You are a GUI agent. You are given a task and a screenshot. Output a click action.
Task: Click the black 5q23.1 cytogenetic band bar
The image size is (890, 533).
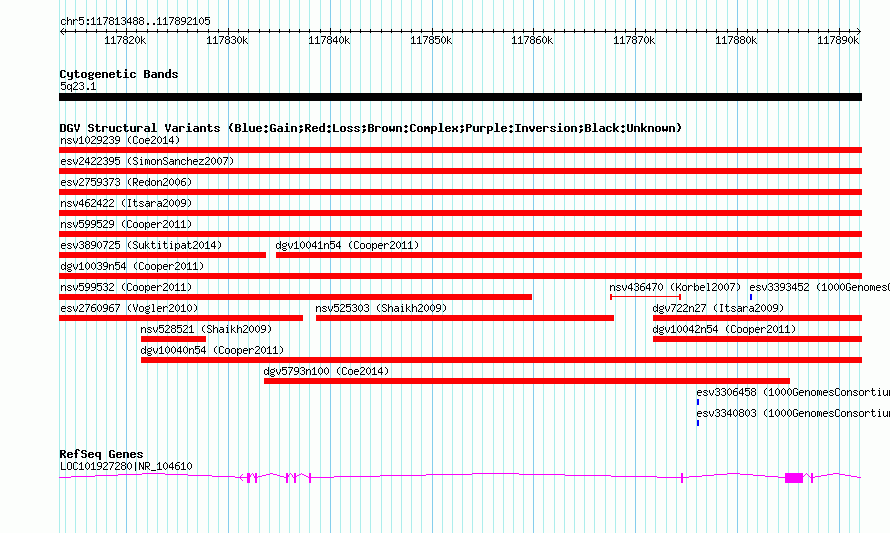pos(460,97)
